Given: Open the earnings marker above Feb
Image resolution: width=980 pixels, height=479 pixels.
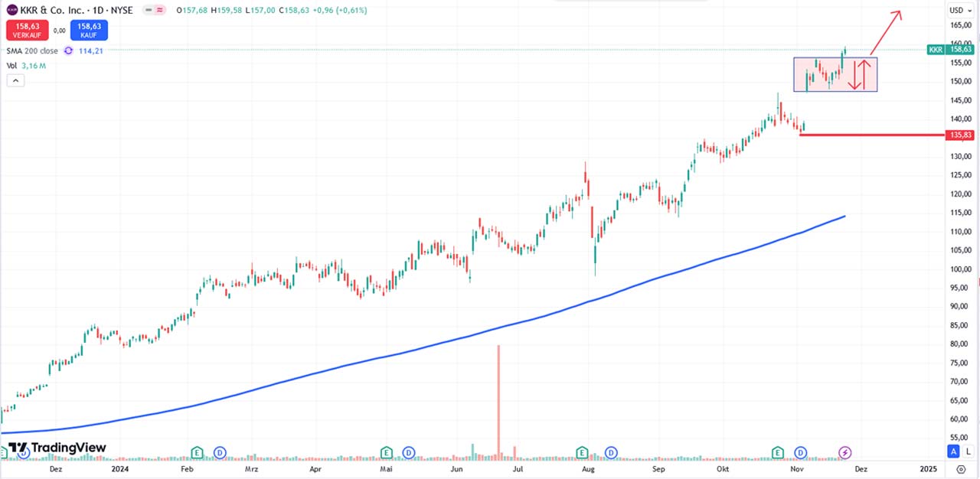Looking at the screenshot, I should tap(197, 452).
